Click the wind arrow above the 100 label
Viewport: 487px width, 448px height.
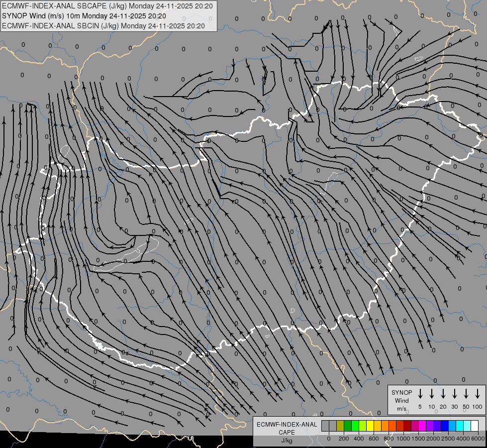(478, 394)
